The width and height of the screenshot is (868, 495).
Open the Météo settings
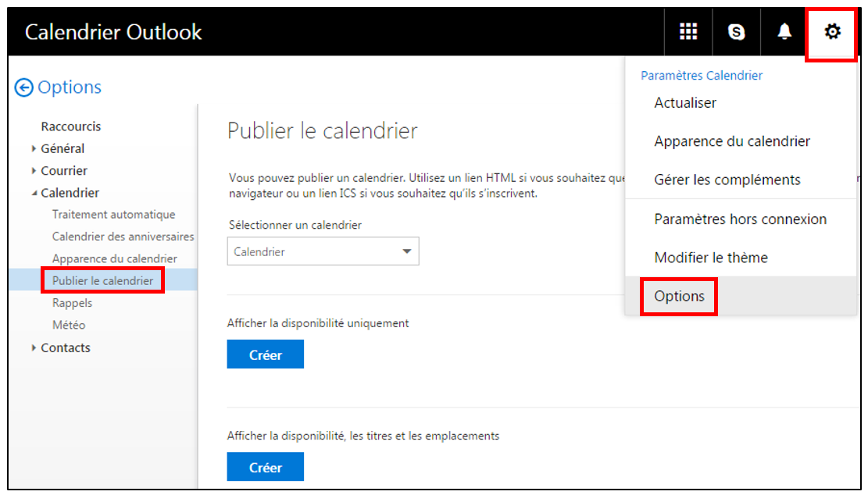(x=69, y=325)
